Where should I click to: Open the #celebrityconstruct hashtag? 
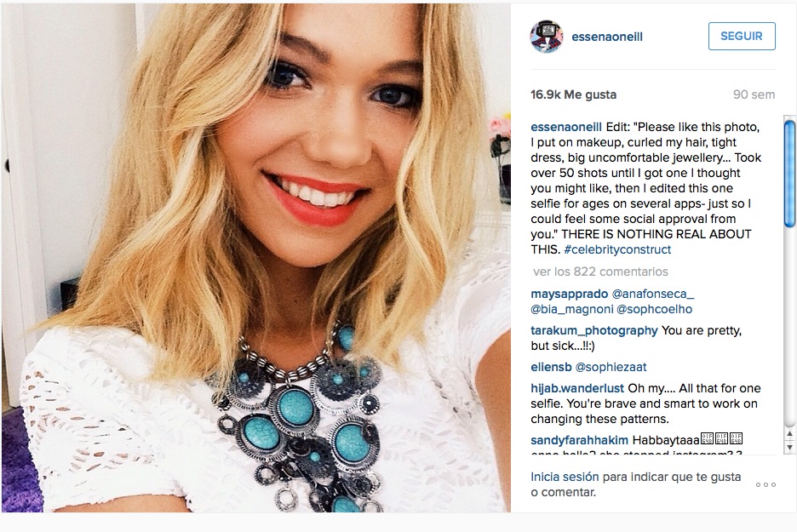coord(617,249)
